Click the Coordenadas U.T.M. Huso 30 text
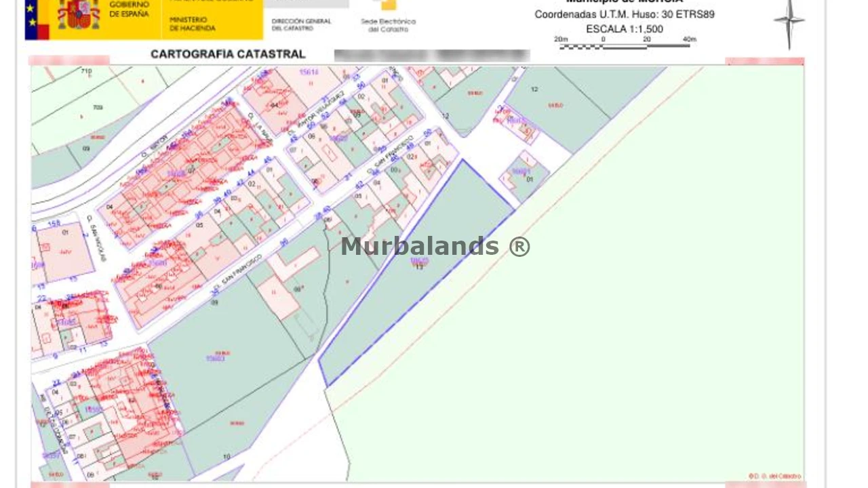 pyautogui.click(x=624, y=14)
